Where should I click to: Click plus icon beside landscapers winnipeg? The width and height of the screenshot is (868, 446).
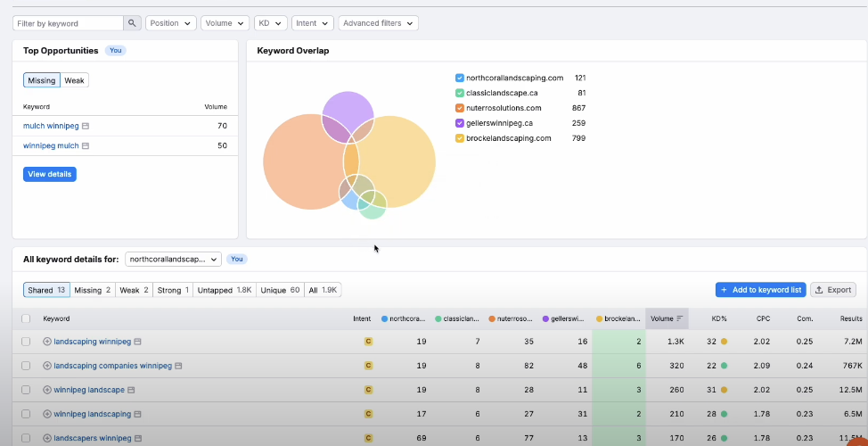tap(47, 438)
